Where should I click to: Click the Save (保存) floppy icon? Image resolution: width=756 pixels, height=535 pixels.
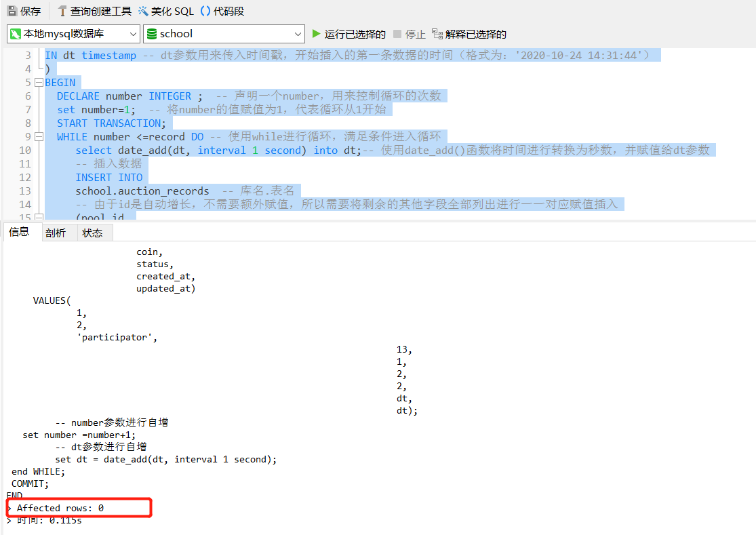tap(12, 11)
